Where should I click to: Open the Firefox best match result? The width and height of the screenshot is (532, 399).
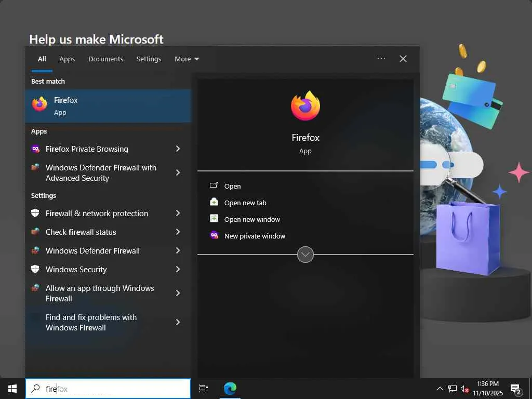click(108, 106)
